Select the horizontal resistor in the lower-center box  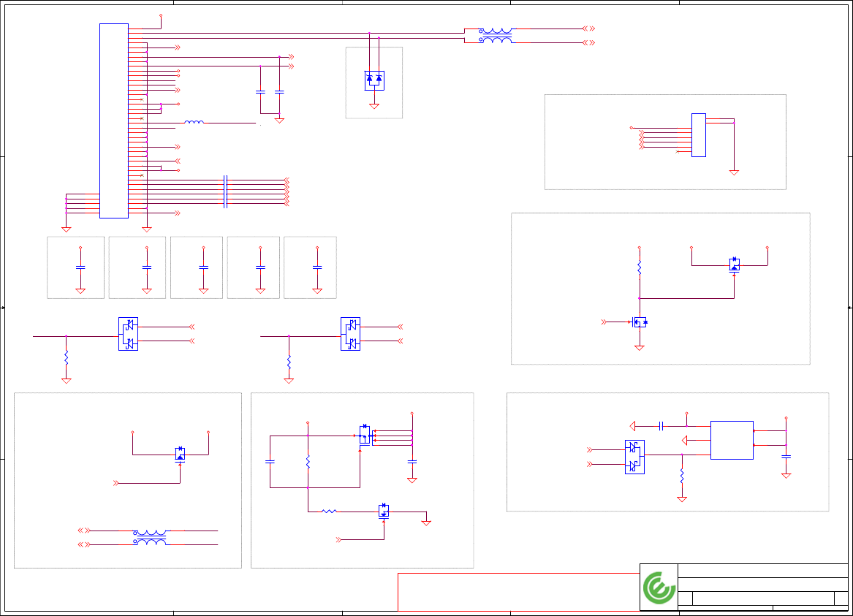(x=329, y=511)
